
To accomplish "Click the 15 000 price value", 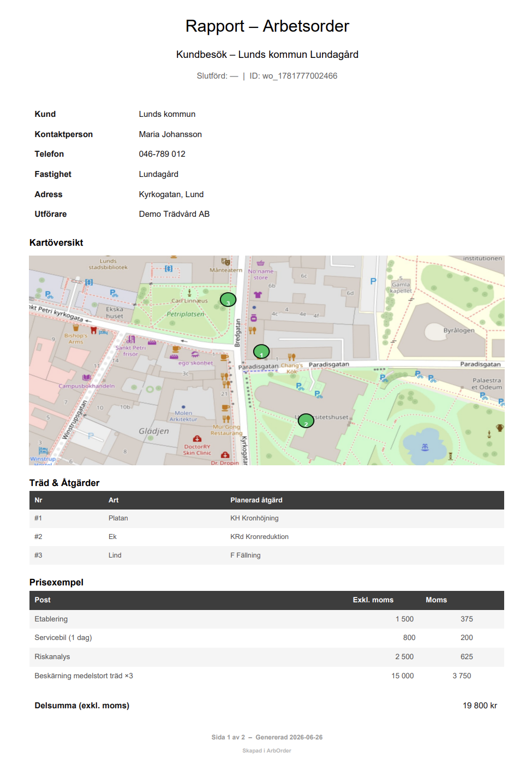I will [403, 676].
